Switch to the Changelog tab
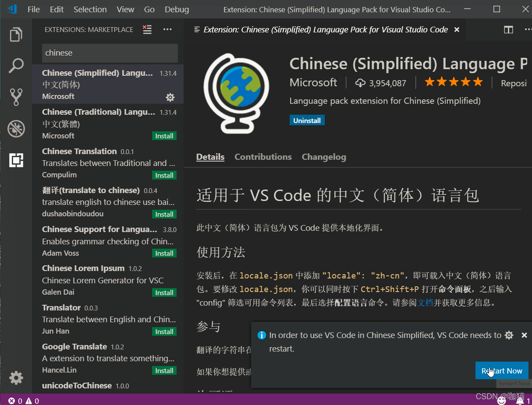 click(x=324, y=157)
